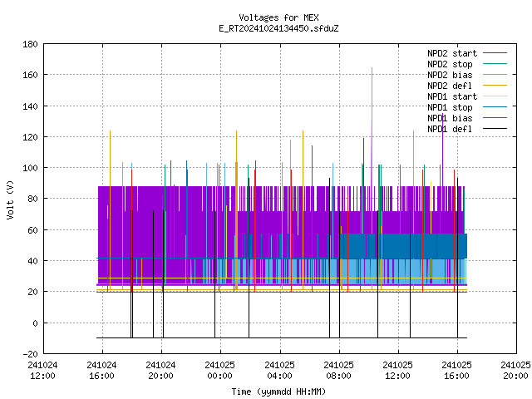The width and height of the screenshot is (532, 399).
Task: Click the 'Volt (V)' y-axis label
Action: pyautogui.click(x=10, y=199)
